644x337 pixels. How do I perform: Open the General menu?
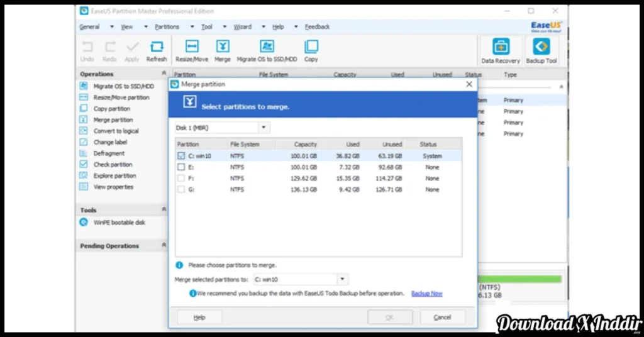pos(89,26)
